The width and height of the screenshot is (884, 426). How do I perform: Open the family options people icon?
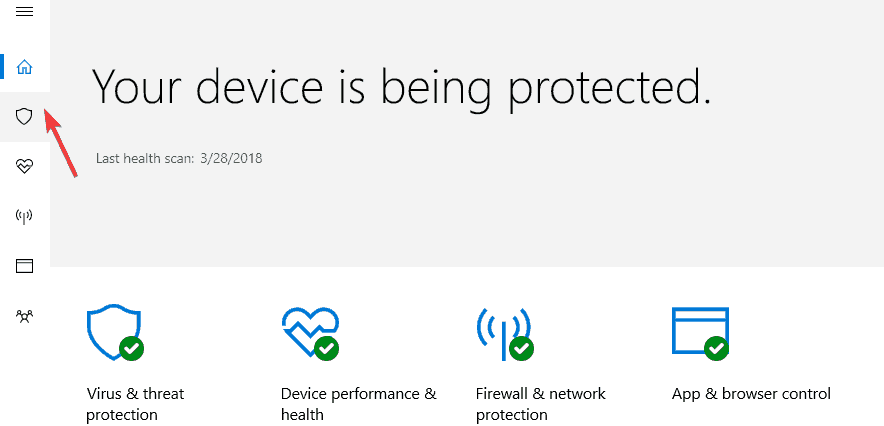coord(24,316)
